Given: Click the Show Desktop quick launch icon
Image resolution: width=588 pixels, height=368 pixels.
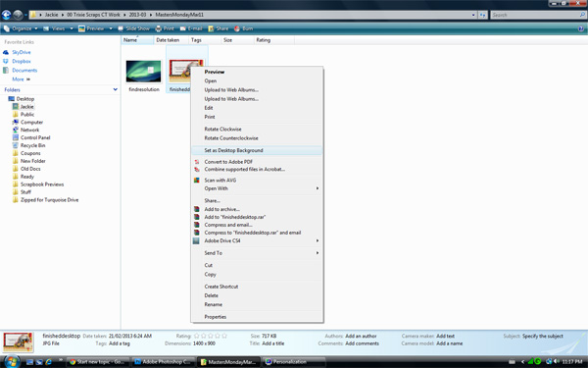Looking at the screenshot, I should pos(30,362).
